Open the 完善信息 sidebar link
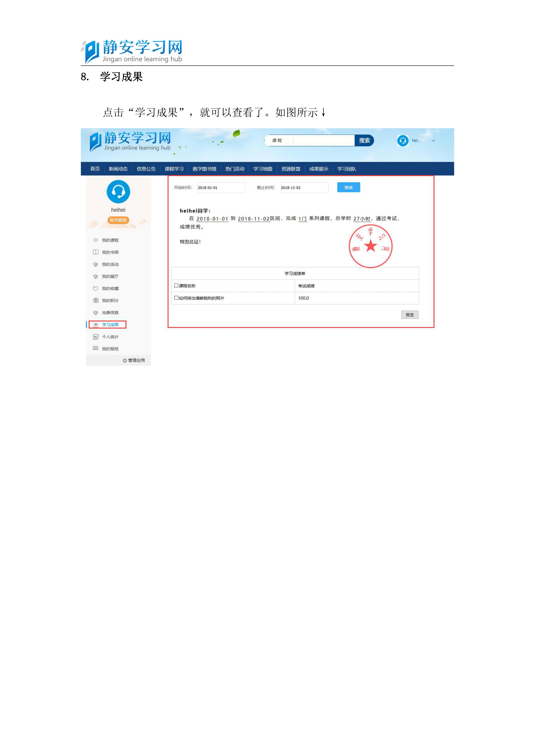The height and width of the screenshot is (756, 535). tap(110, 312)
